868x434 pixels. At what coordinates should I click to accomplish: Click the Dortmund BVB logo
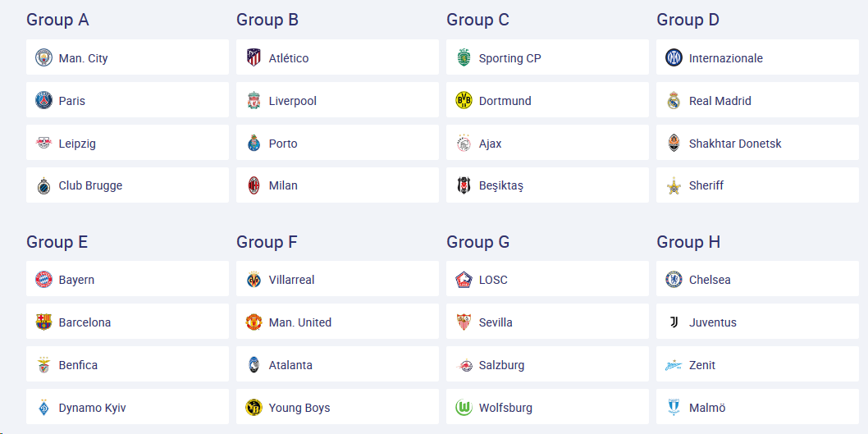(464, 100)
